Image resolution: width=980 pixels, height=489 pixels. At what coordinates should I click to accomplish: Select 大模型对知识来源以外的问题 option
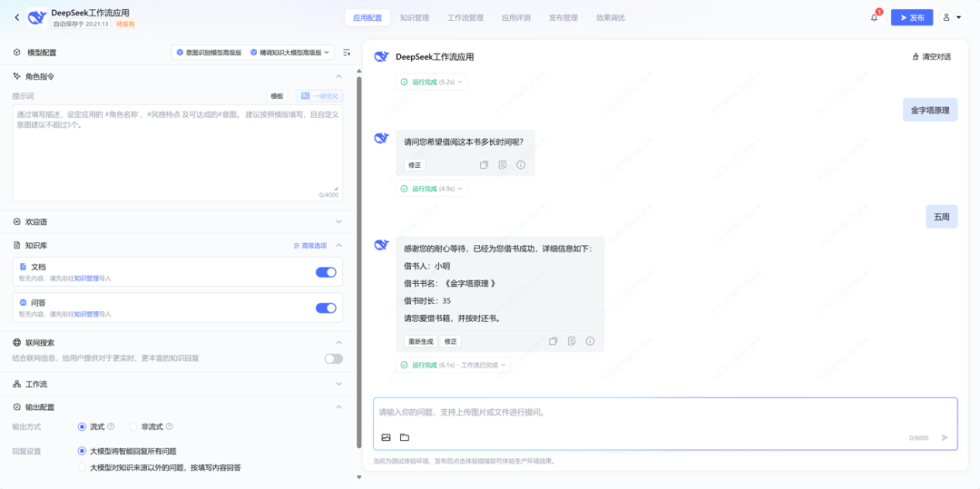click(82, 467)
